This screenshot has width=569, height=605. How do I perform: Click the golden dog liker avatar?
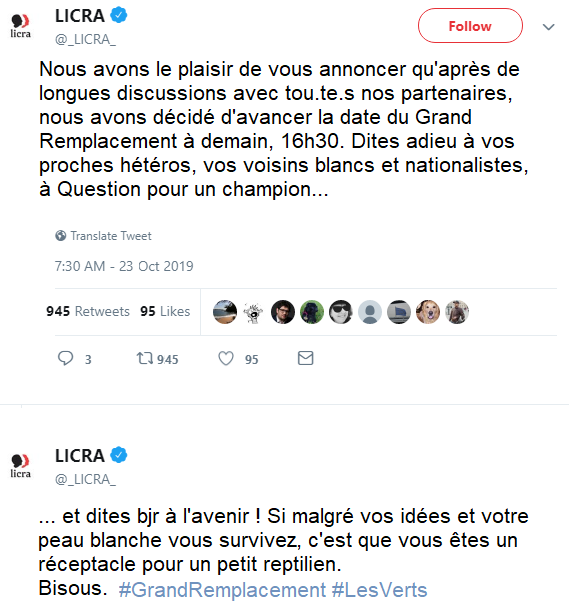[428, 312]
